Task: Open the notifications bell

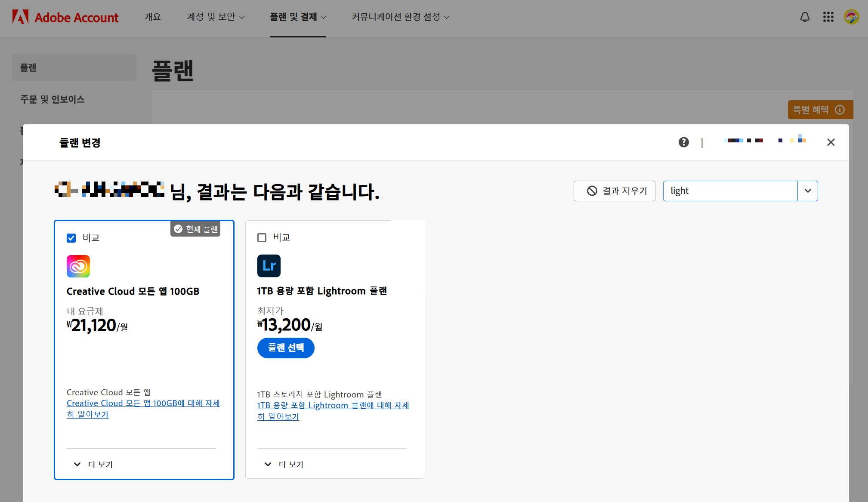Action: point(805,17)
